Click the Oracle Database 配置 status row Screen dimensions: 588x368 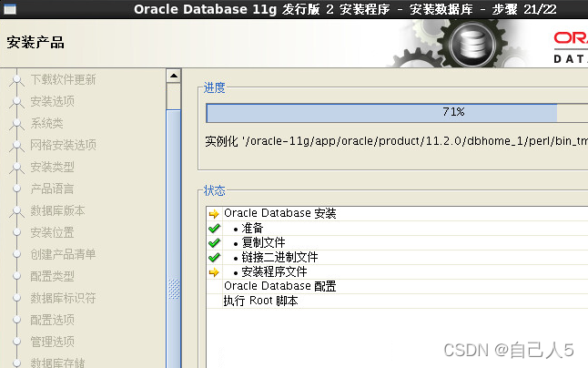click(397, 286)
